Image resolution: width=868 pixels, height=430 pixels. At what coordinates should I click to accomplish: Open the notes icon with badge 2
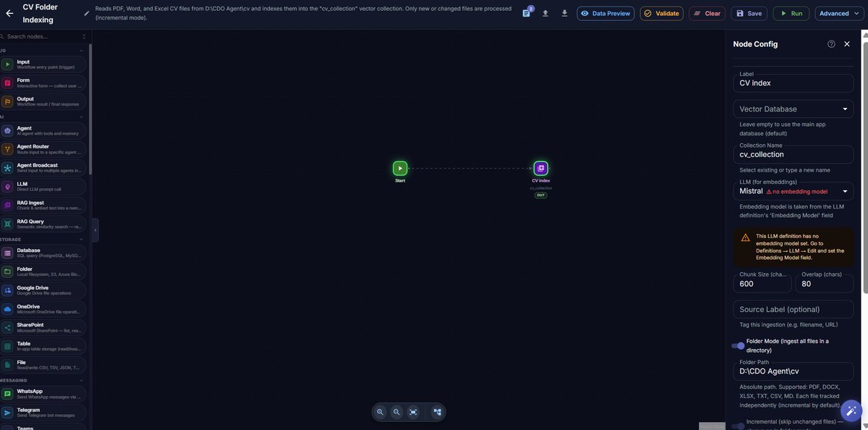[527, 13]
